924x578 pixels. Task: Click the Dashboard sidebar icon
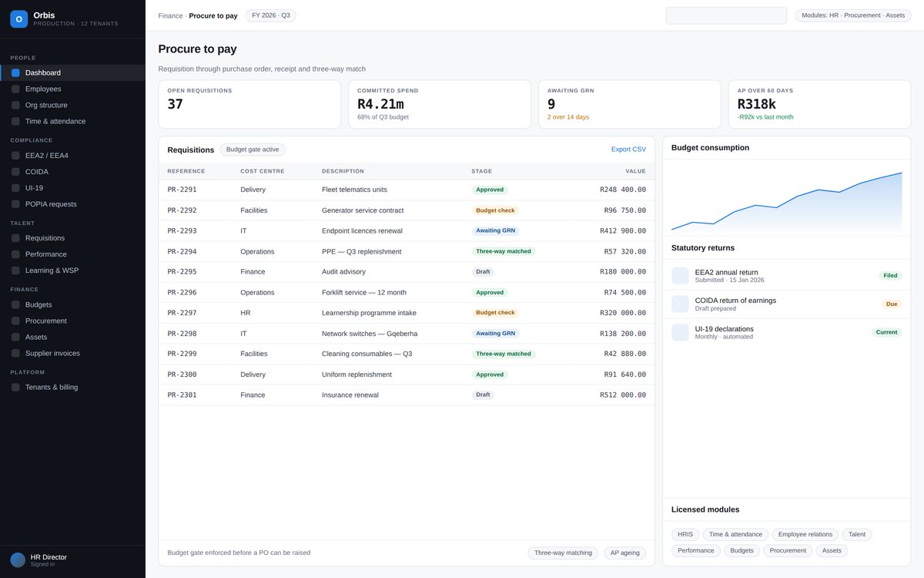pos(15,72)
